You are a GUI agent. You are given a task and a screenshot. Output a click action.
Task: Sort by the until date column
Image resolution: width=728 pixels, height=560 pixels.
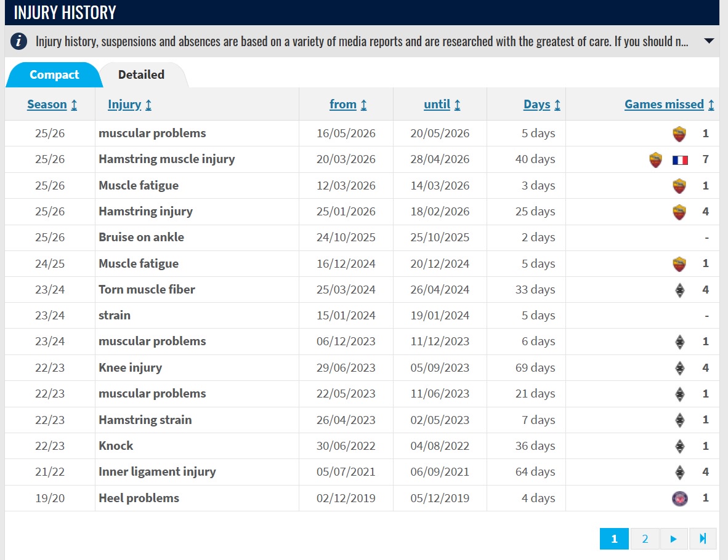442,105
